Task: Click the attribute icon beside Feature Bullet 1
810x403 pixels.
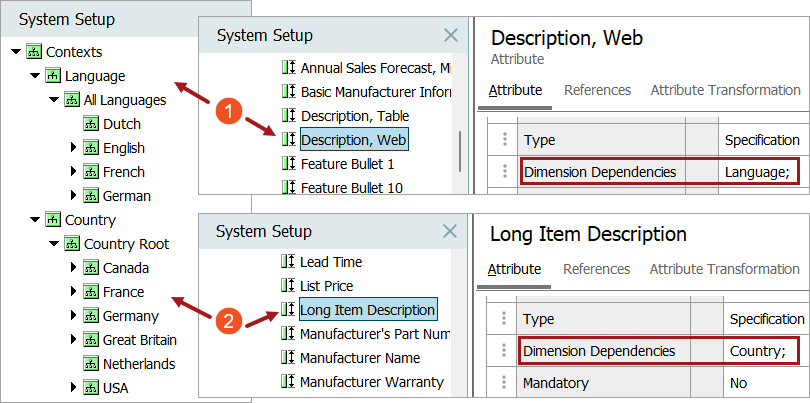Action: tap(289, 164)
